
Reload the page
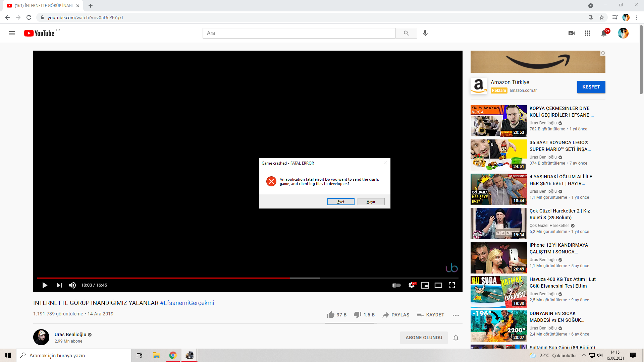click(29, 17)
